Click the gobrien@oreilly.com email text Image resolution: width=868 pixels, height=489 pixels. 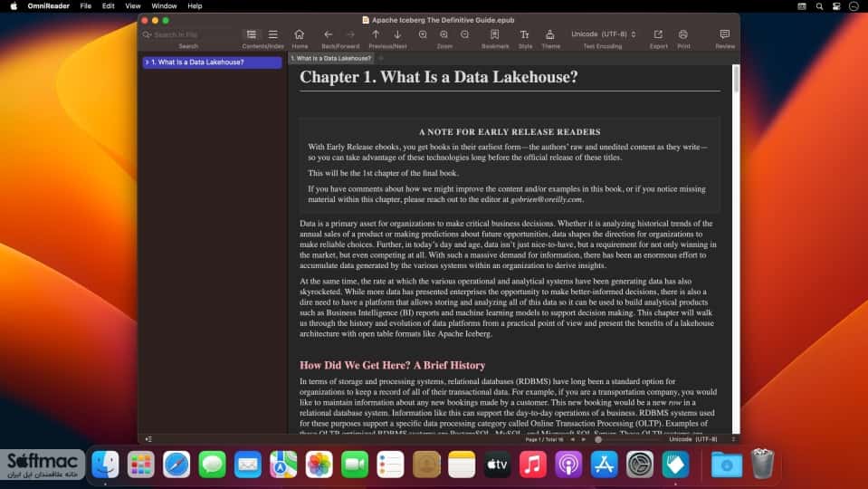tap(547, 199)
